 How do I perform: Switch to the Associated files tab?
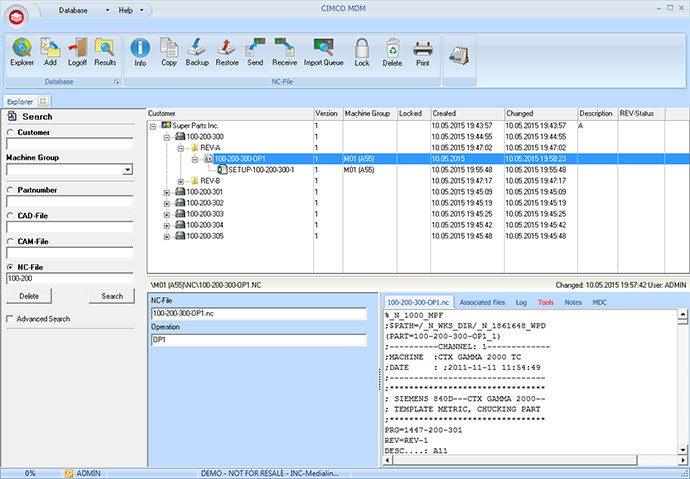click(x=482, y=302)
